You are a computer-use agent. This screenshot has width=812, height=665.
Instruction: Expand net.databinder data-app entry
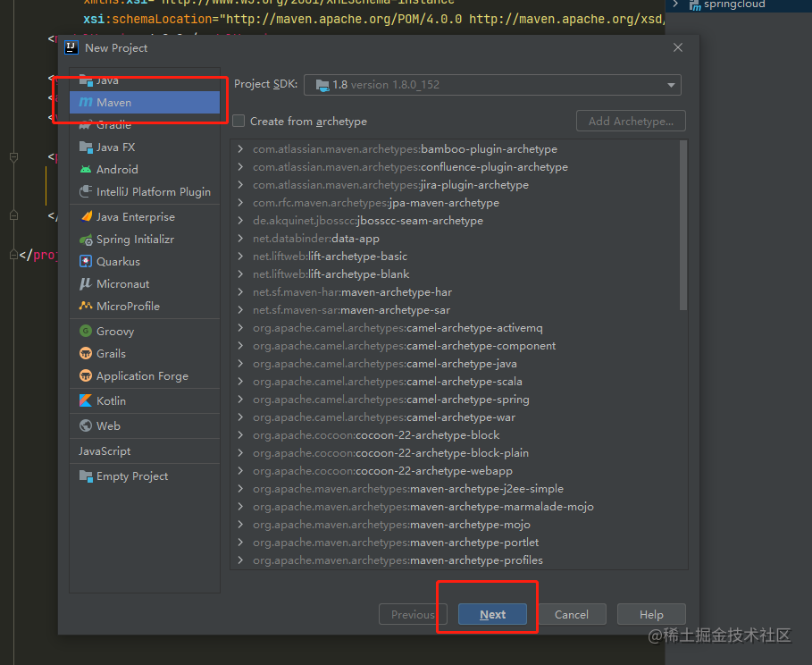(240, 239)
